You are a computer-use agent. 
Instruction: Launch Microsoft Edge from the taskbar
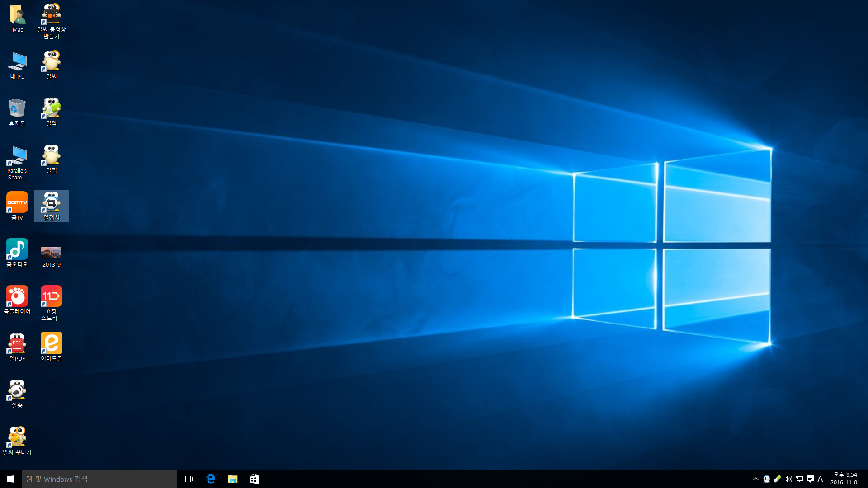coord(211,479)
